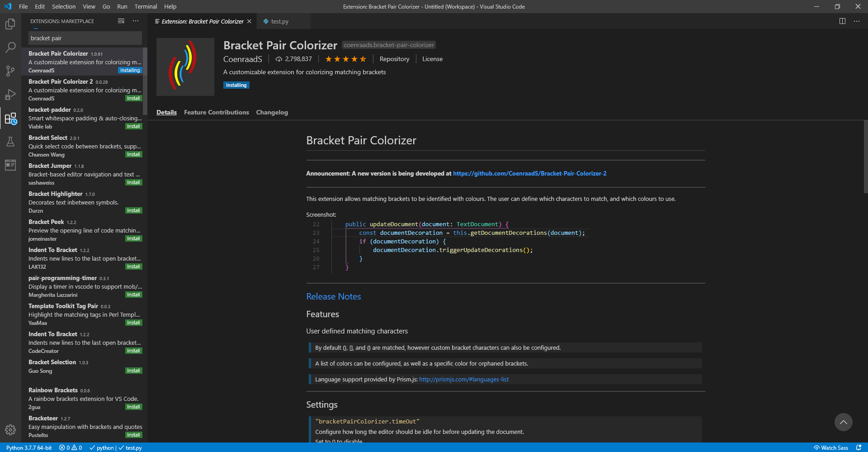
Task: Open the bottom activity bar panel icon
Action: (x=10, y=165)
